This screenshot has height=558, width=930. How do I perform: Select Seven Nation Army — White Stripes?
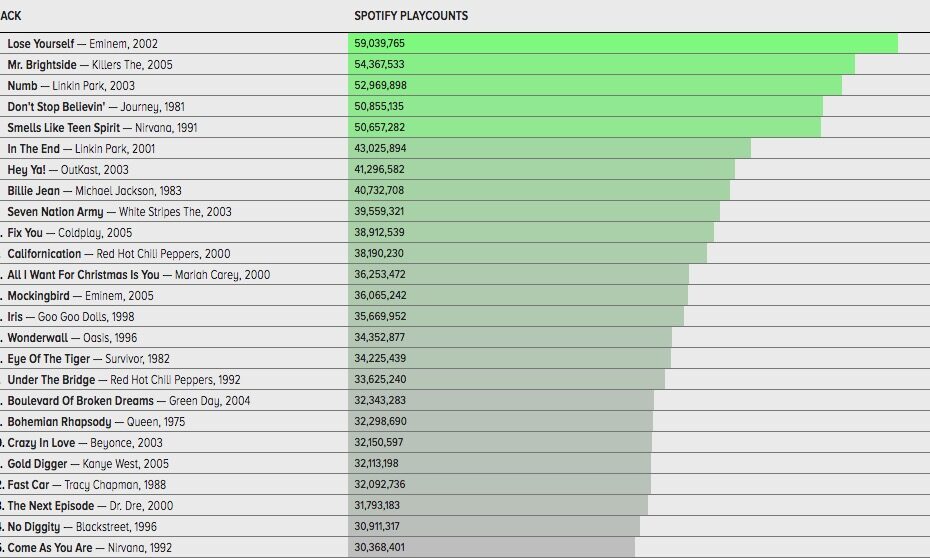tap(119, 212)
